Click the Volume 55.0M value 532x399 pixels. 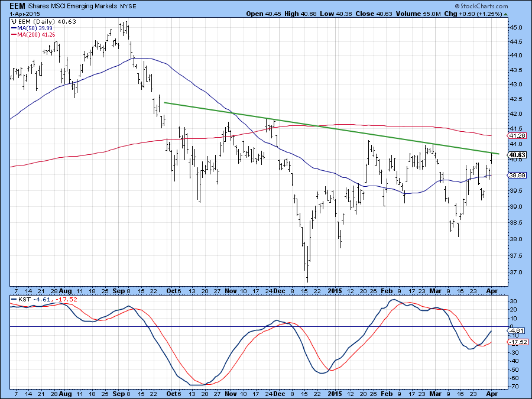pyautogui.click(x=419, y=14)
